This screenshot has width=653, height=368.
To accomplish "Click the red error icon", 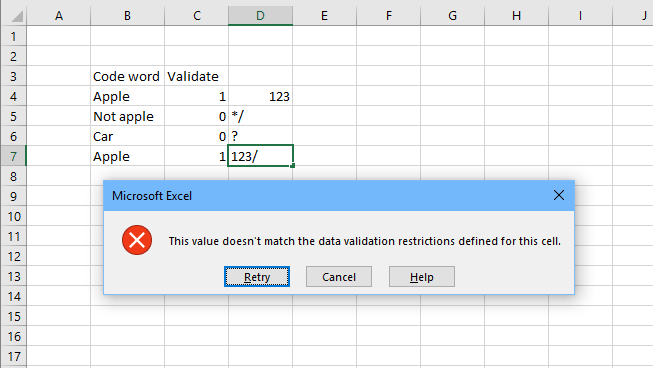I will coord(137,240).
